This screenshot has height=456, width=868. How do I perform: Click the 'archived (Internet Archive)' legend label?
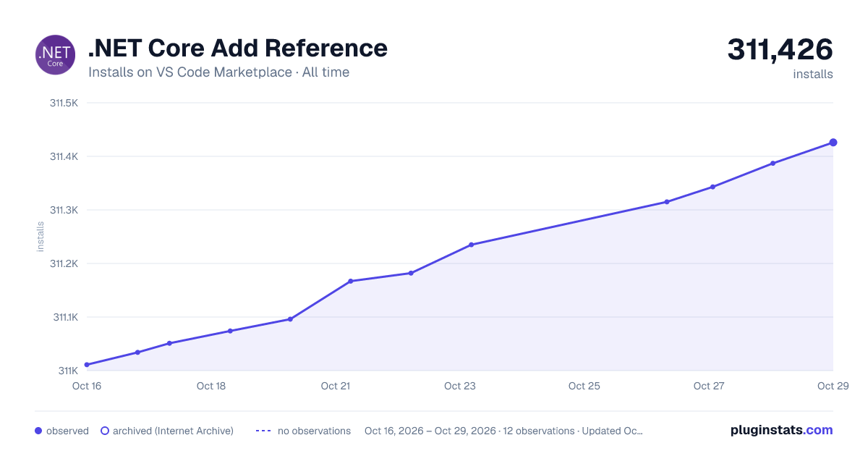click(x=173, y=431)
